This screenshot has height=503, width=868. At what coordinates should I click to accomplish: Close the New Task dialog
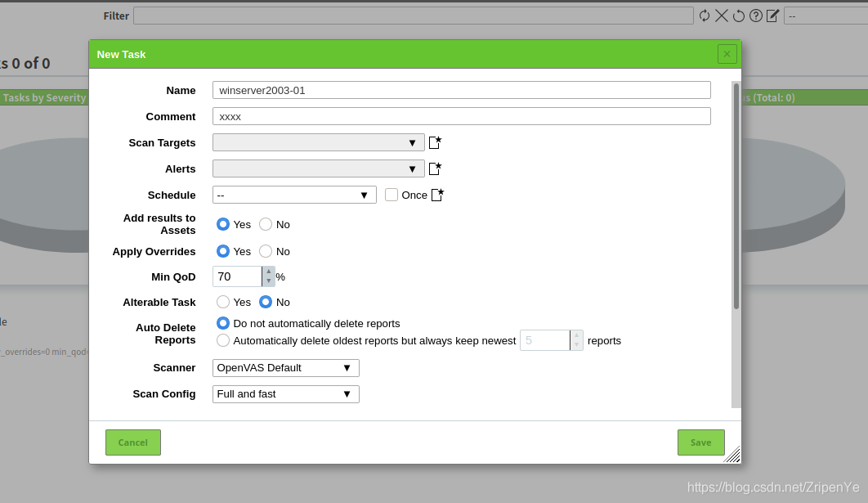pyautogui.click(x=727, y=54)
